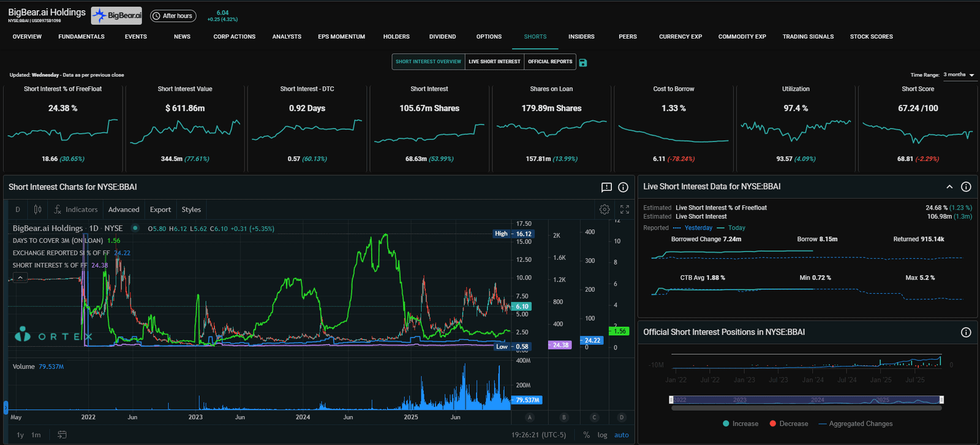The height and width of the screenshot is (445, 980).
Task: Click the go-to-date calendar icon
Action: coord(62,435)
